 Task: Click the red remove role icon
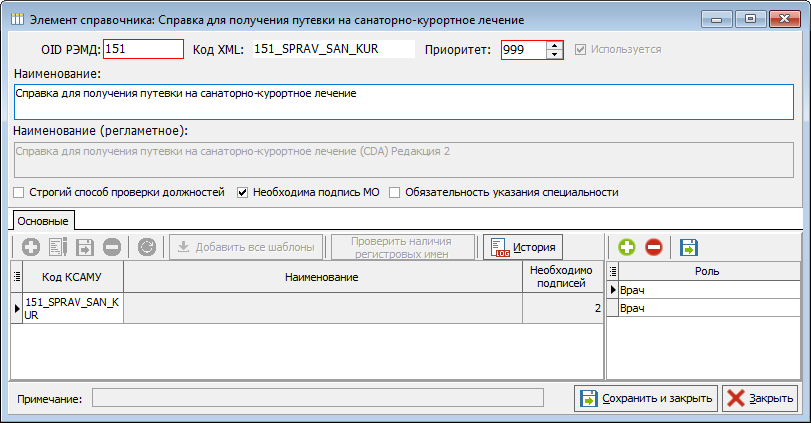pyautogui.click(x=654, y=246)
